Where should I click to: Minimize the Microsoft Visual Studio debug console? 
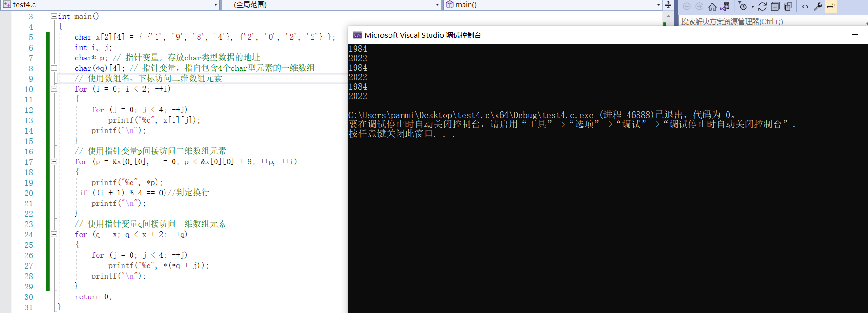(854, 35)
